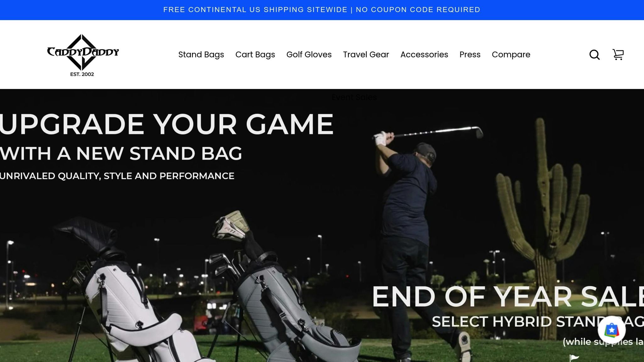The height and width of the screenshot is (362, 644).
Task: Click the faint Event Sales link
Action: click(354, 97)
